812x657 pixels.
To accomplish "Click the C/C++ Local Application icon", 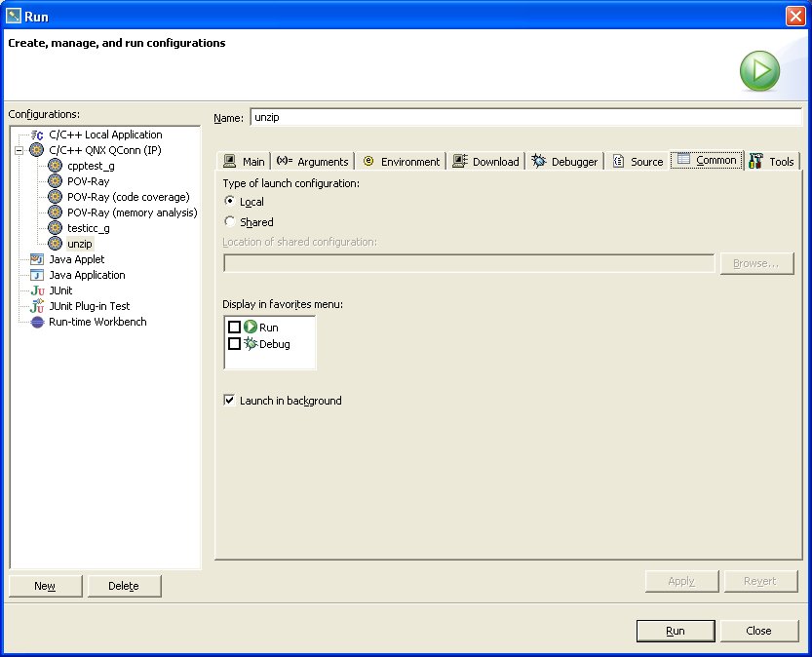I will (x=37, y=135).
